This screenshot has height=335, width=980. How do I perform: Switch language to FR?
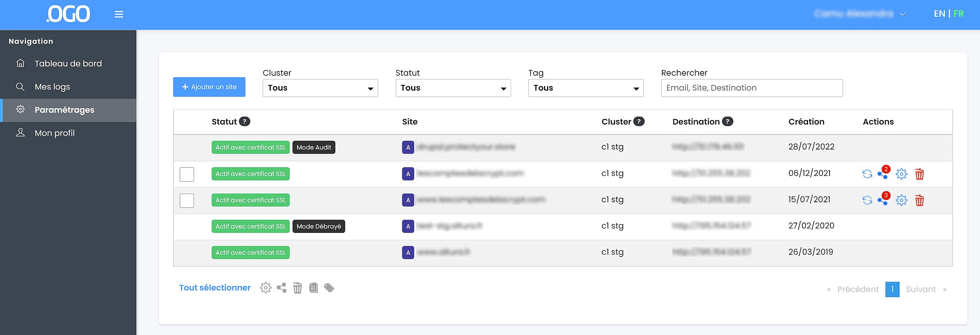point(959,14)
